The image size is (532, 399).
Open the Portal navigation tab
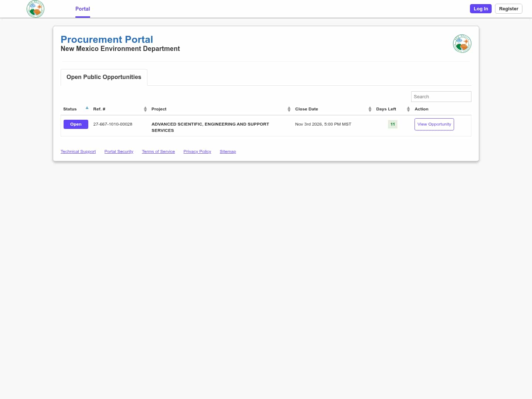pyautogui.click(x=83, y=9)
